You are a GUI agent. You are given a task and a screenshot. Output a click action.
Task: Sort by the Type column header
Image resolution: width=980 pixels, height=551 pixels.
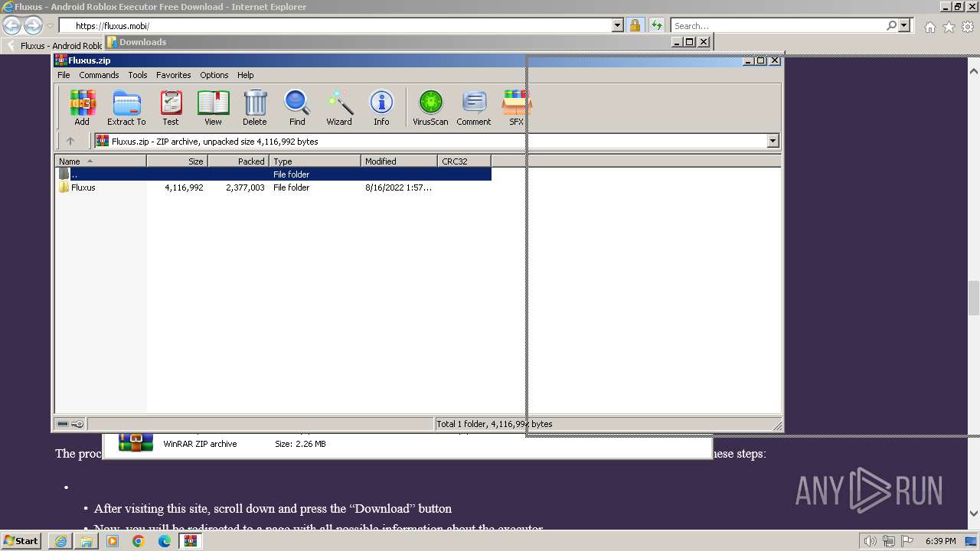click(315, 161)
